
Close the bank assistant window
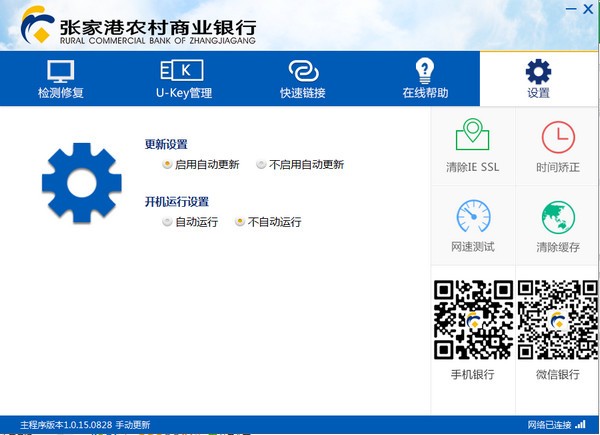(588, 9)
